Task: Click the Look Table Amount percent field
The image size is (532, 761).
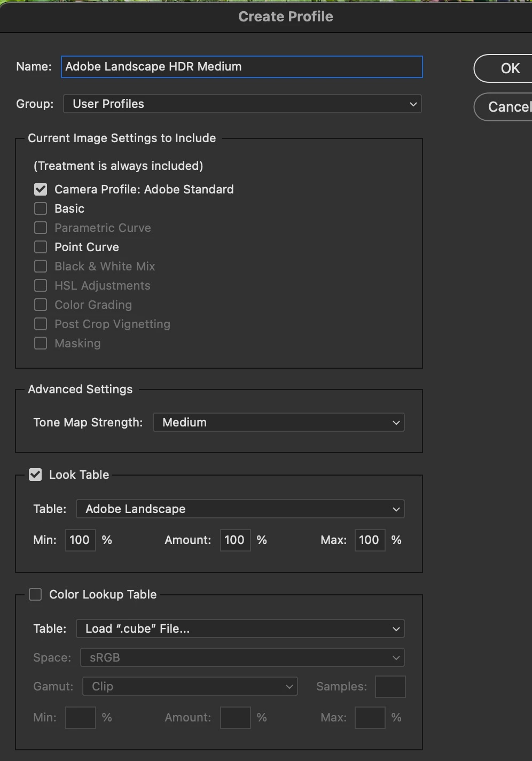Action: 235,540
